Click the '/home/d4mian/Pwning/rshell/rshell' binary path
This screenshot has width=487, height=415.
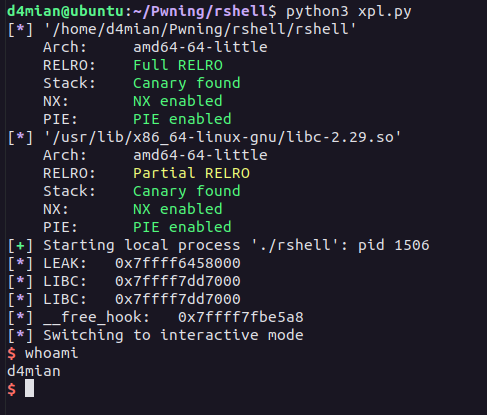click(200, 29)
